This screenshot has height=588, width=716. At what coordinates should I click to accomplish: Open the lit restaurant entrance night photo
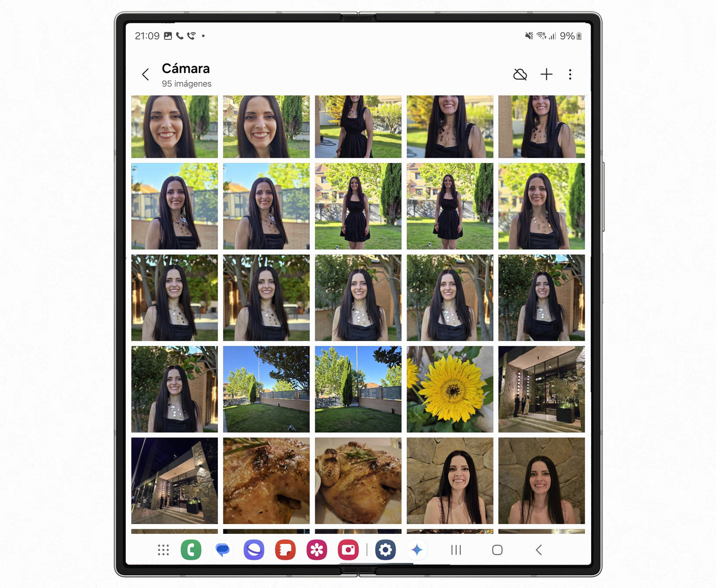[x=542, y=389]
